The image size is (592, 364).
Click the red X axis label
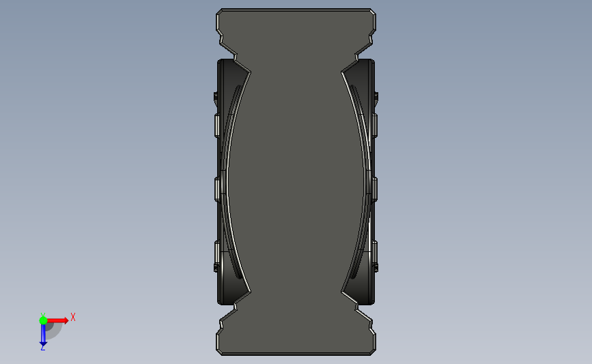73,317
